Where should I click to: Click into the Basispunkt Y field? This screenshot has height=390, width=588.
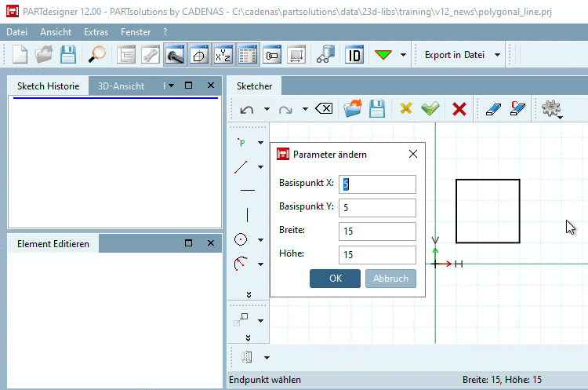[377, 208]
